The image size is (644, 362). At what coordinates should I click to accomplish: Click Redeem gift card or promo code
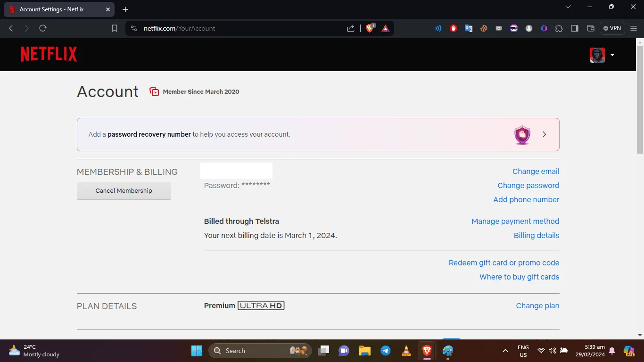point(504,263)
